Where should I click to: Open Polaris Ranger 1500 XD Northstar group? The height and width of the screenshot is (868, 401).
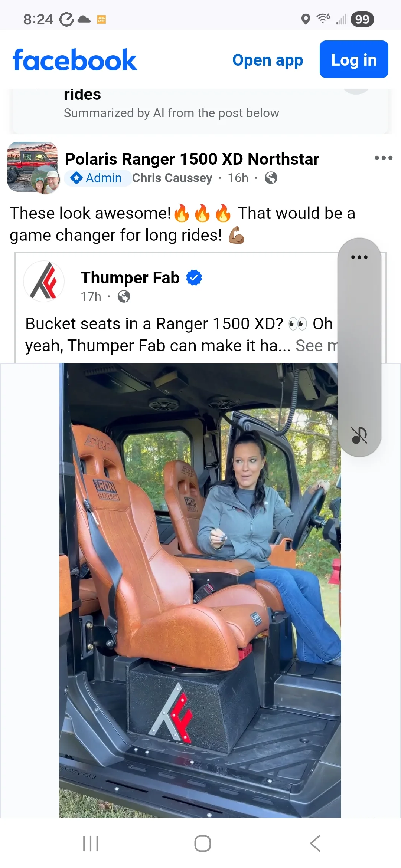(192, 159)
